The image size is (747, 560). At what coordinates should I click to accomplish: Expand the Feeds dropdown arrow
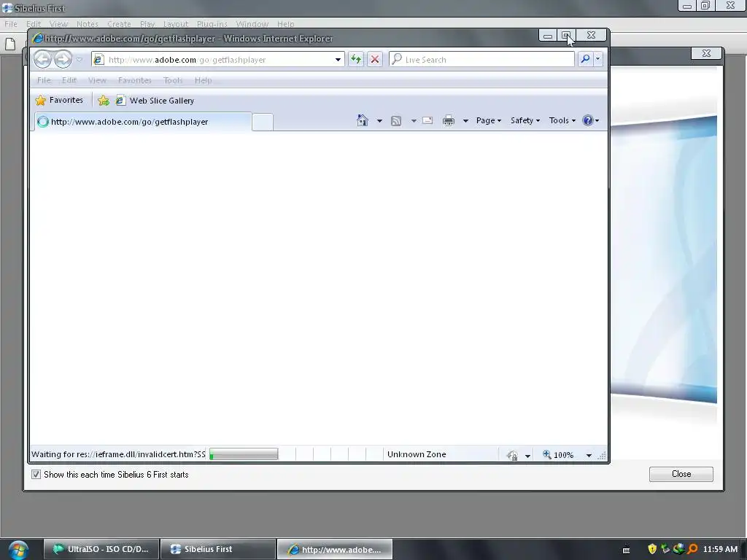(414, 121)
